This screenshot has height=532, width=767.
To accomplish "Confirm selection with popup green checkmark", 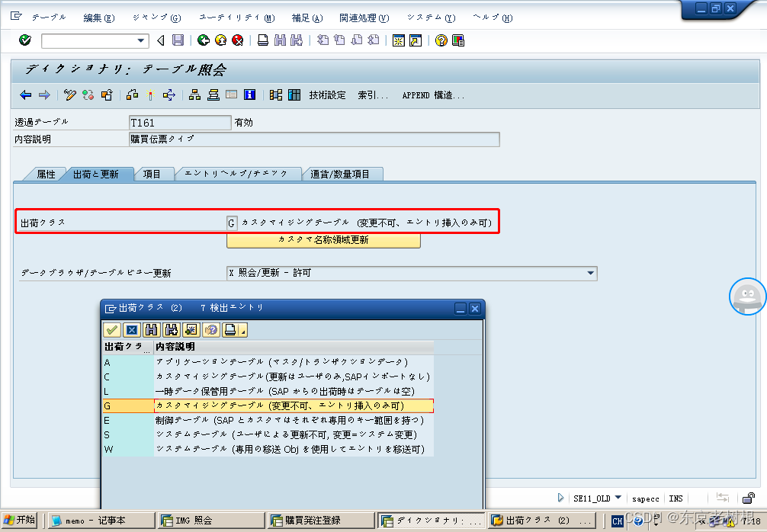I will (x=112, y=330).
